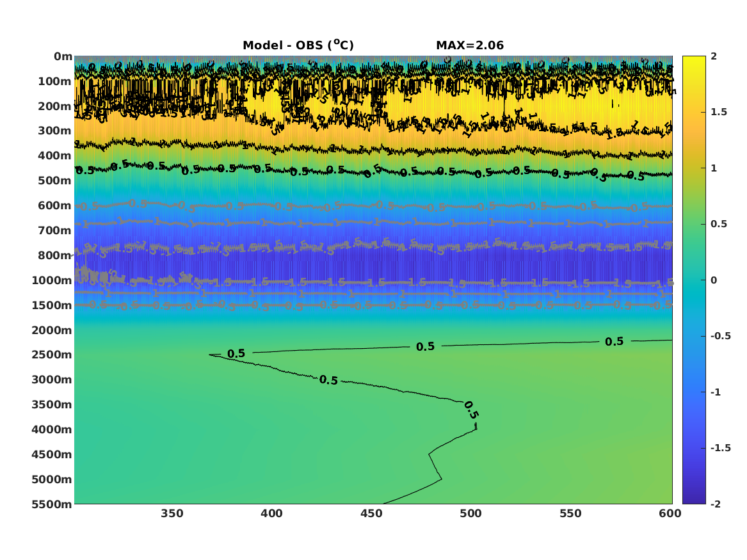The image size is (747, 560).
Task: Click the '4000m' depth axis label
Action: 52,429
